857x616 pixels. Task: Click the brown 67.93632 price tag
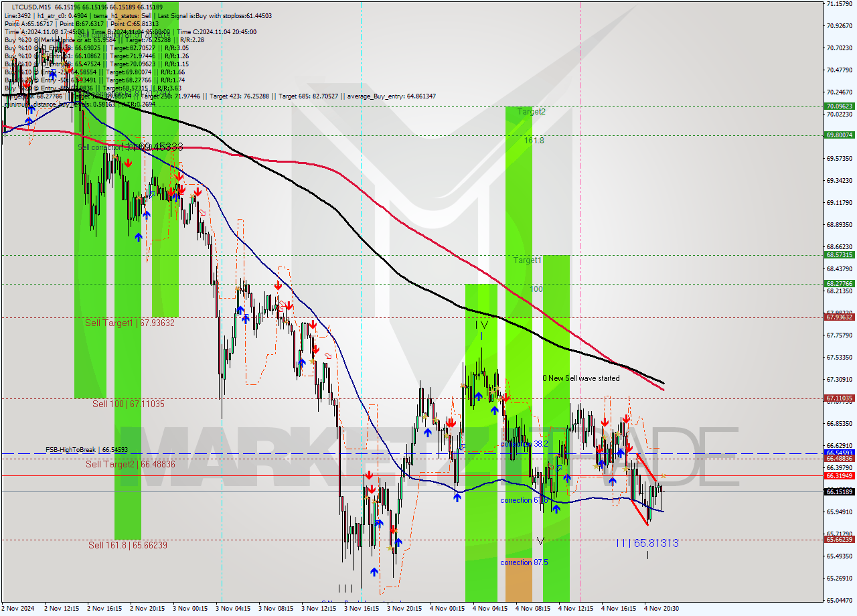point(840,317)
